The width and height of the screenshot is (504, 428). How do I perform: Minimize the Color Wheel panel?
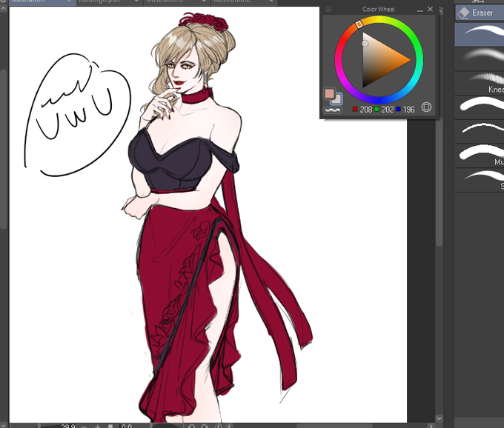(420, 10)
